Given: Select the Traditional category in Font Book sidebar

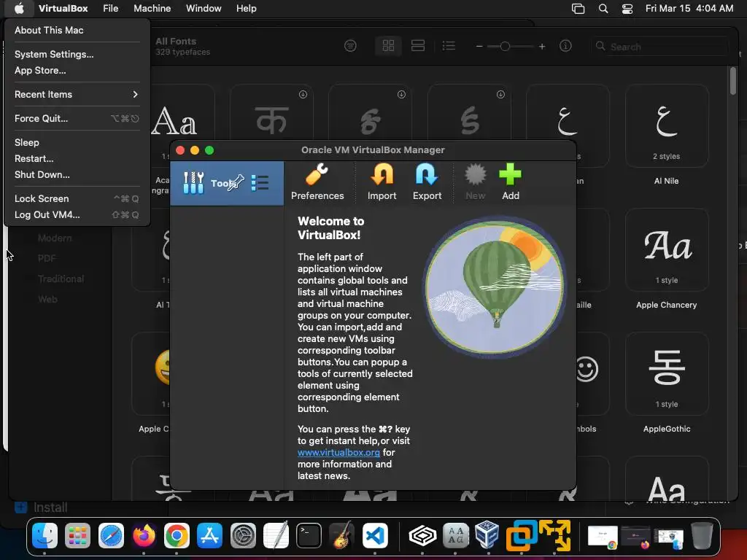Looking at the screenshot, I should coord(61,279).
